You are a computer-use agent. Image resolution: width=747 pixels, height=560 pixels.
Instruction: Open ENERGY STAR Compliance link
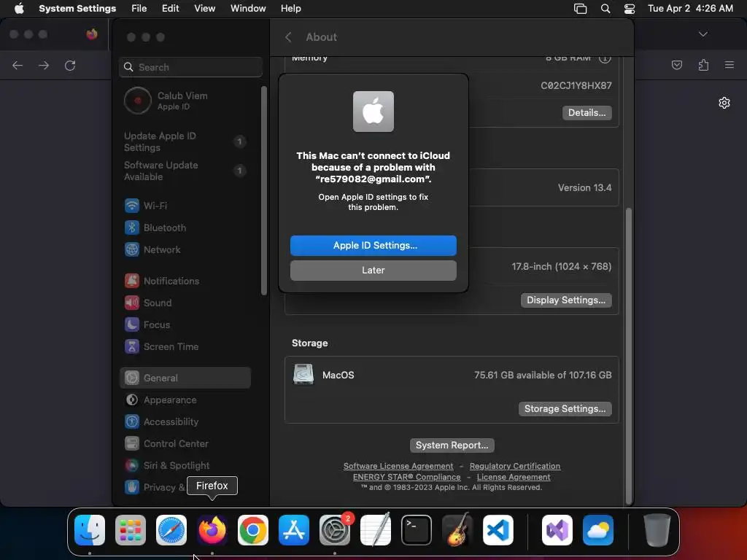(406, 477)
